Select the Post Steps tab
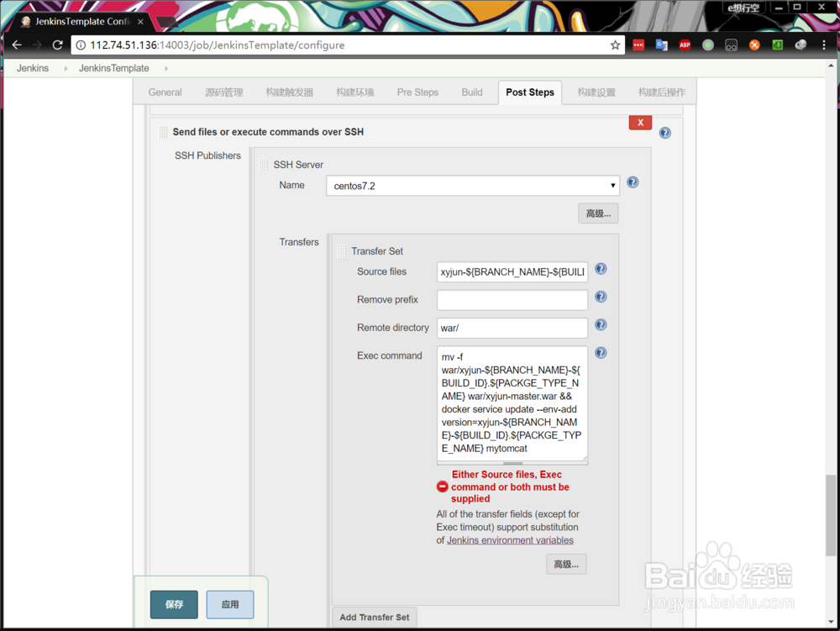 530,92
